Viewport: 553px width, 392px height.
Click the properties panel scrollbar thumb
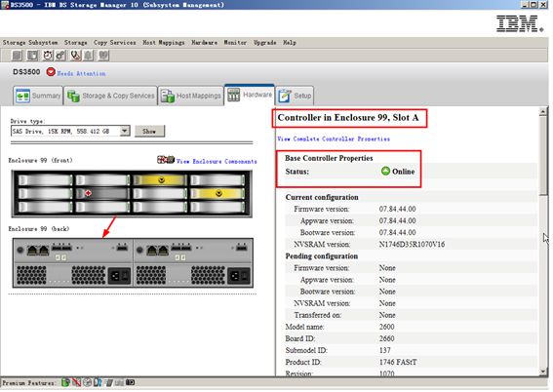(x=543, y=155)
